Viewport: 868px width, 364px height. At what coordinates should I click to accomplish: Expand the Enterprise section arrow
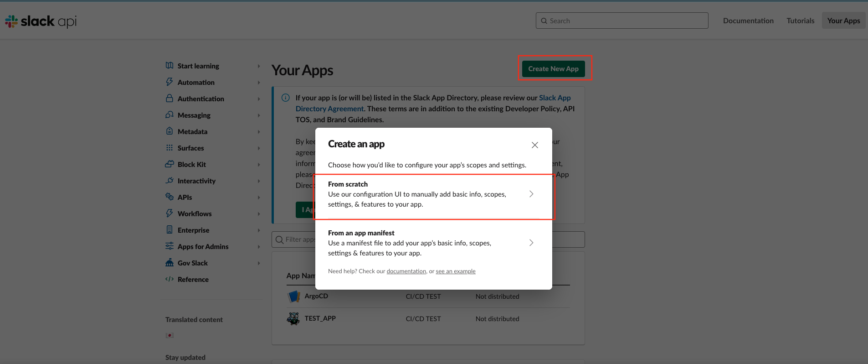coord(259,230)
